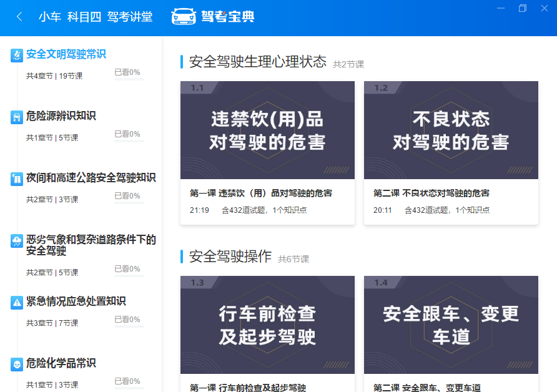Click 已看0% progress bar for 危险源辨识知识
557x392 pixels.
pyautogui.click(x=129, y=141)
